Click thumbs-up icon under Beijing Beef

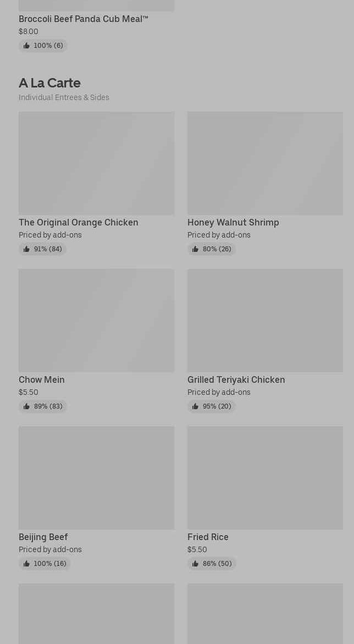[x=27, y=564]
